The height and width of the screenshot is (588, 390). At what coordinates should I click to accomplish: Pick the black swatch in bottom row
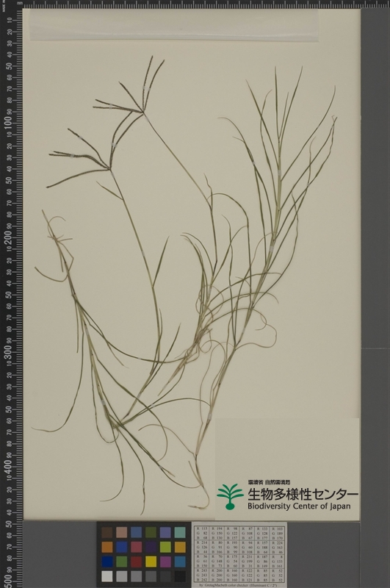coord(180,576)
